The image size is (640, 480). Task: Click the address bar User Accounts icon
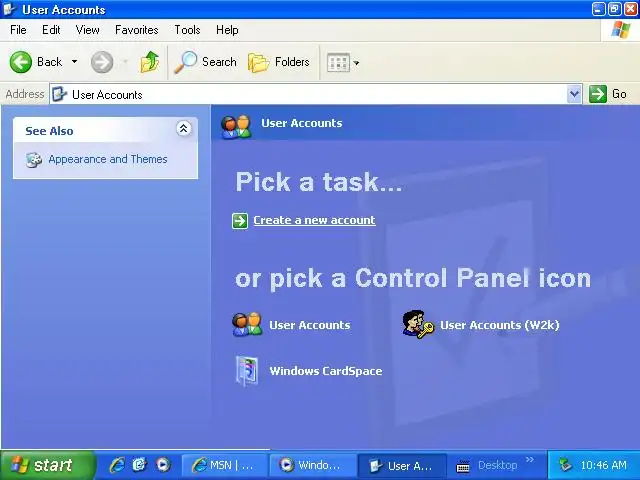[x=60, y=94]
